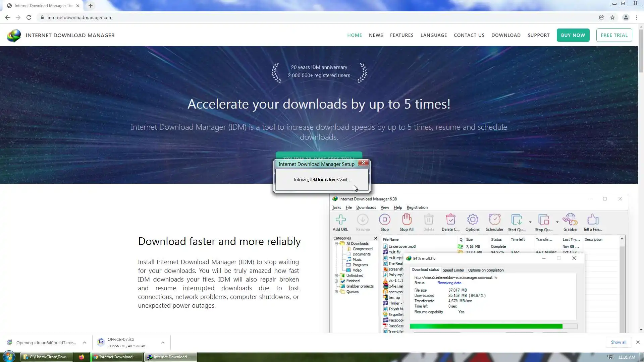Open the Chrome three-dot menu

coord(637,17)
